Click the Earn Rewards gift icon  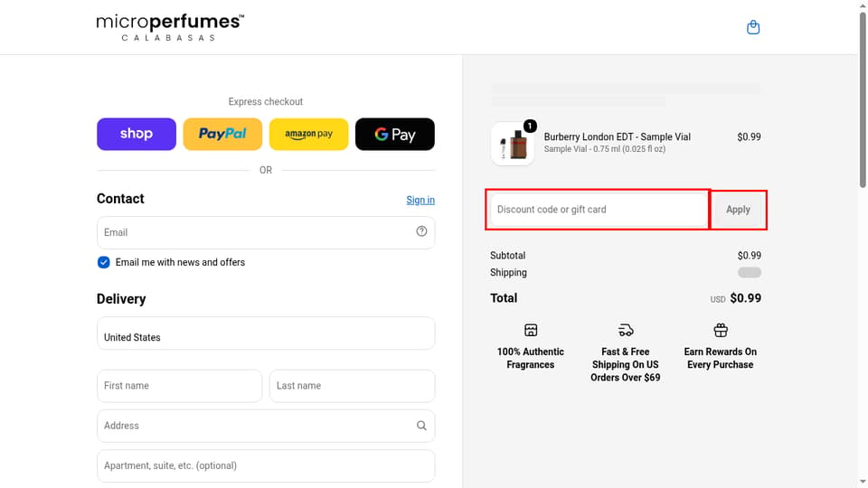(x=721, y=331)
